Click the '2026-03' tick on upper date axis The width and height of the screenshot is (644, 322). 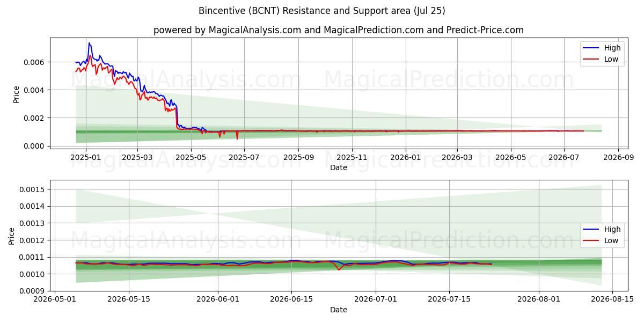[457, 157]
